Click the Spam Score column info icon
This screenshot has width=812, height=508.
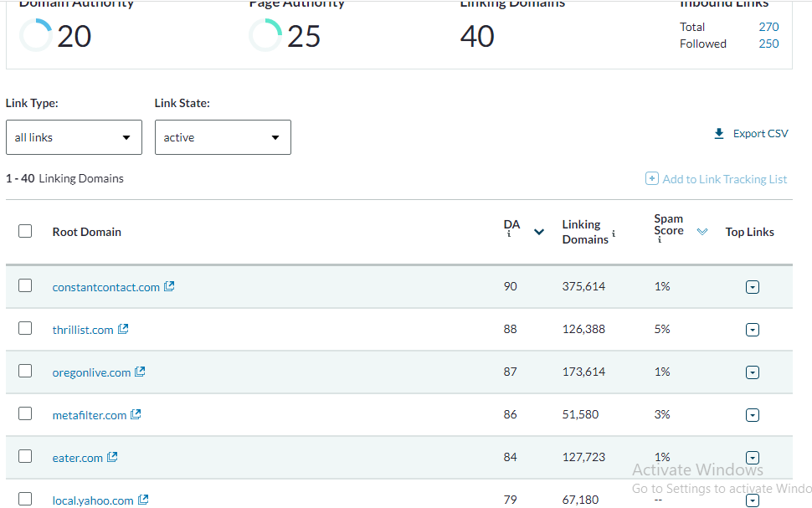click(660, 239)
